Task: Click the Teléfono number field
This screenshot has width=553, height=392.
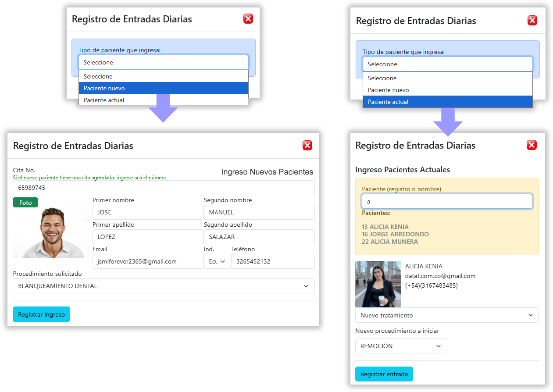Action: pyautogui.click(x=272, y=261)
